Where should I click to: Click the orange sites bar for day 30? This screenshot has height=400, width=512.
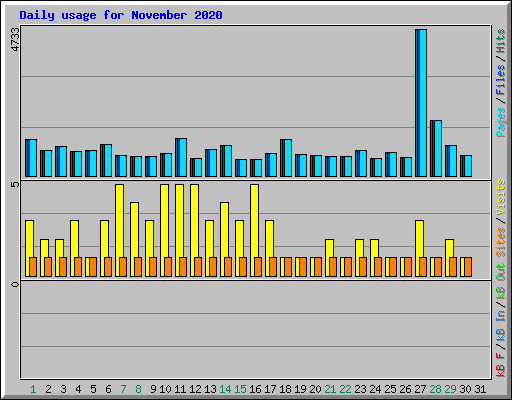(x=468, y=267)
